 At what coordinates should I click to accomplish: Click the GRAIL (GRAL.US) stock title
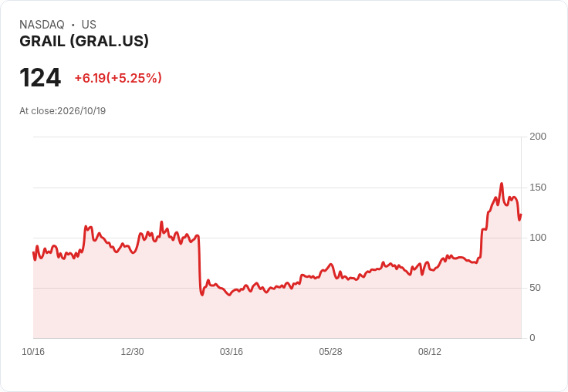pos(84,41)
